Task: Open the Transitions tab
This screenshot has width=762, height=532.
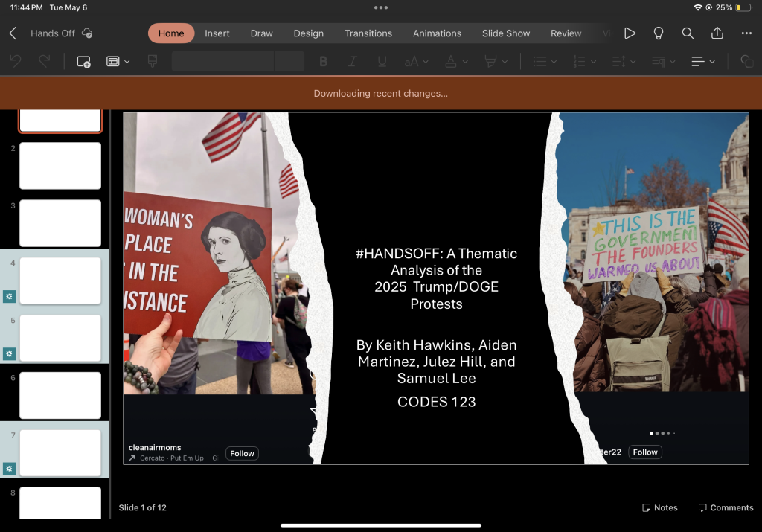Action: 368,33
